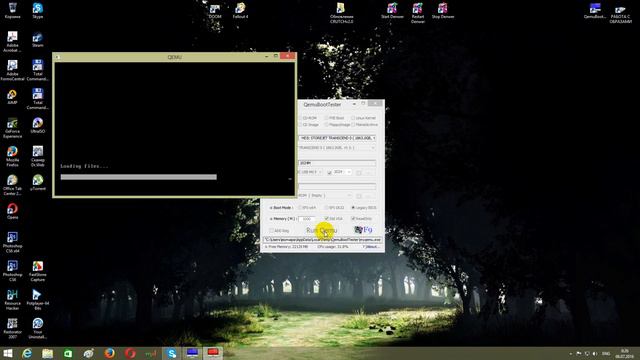Select the CD Image option
Image resolution: width=640 pixels, height=360 pixels.
pos(309,124)
